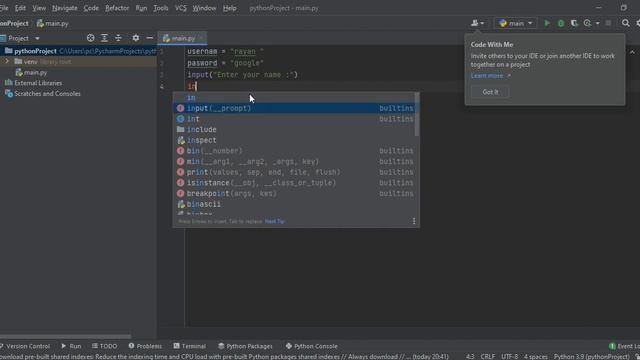Open the Problems tool window

[x=145, y=346]
